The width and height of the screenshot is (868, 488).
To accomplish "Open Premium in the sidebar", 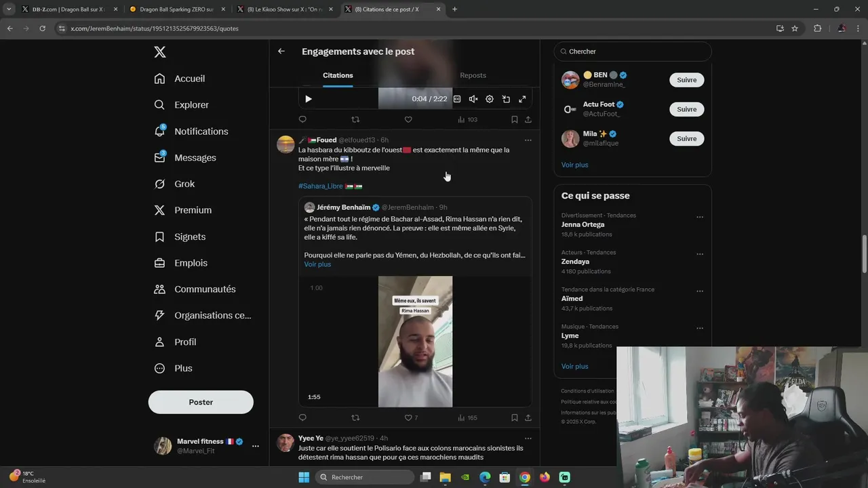I will (183, 210).
